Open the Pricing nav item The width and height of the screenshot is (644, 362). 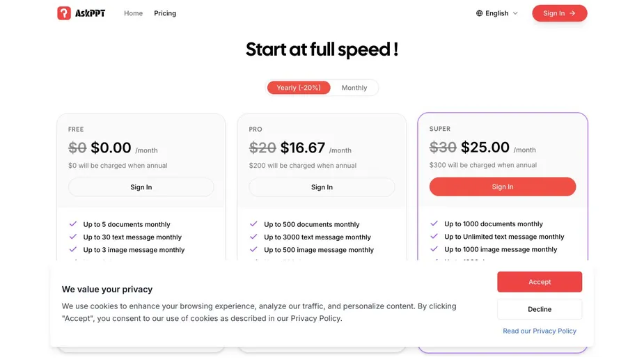pyautogui.click(x=165, y=13)
